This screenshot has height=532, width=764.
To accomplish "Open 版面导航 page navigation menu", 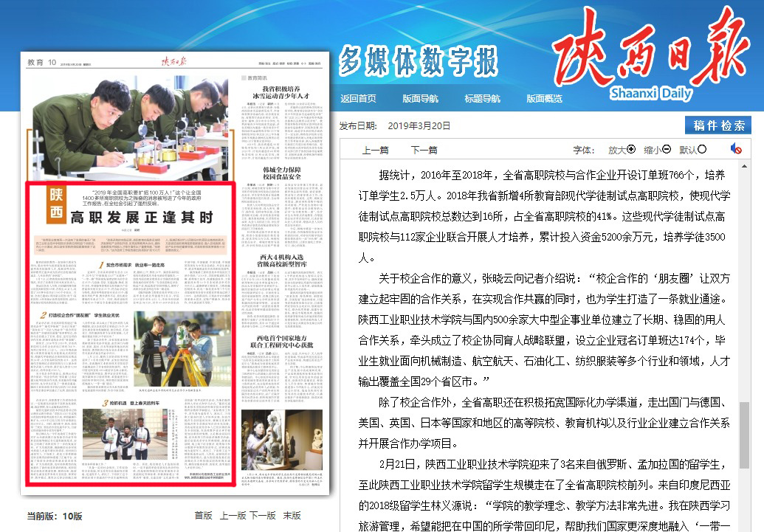I will [420, 99].
